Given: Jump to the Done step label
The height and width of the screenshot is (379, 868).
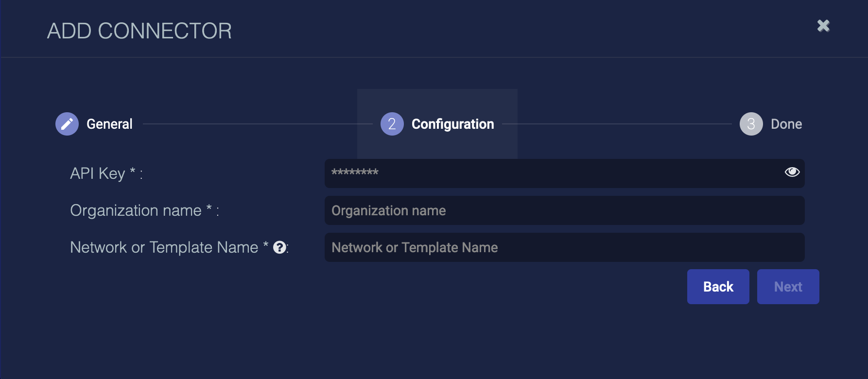Looking at the screenshot, I should pos(786,124).
